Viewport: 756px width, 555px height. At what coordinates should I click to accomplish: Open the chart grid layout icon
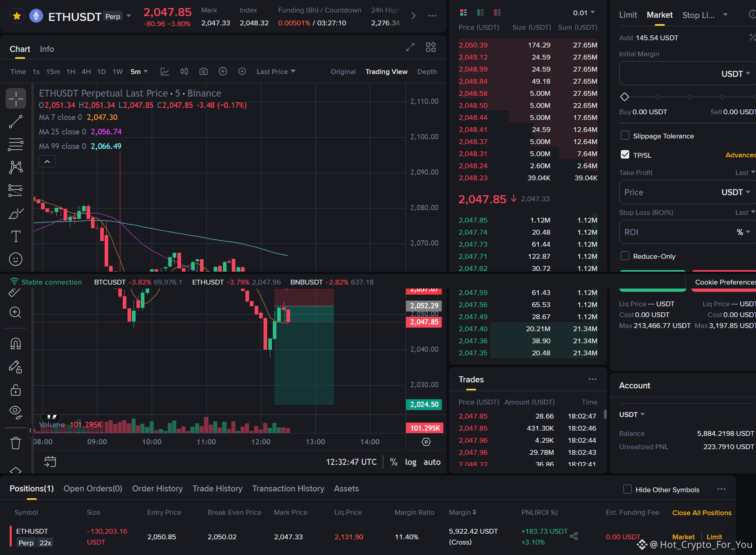click(x=431, y=47)
